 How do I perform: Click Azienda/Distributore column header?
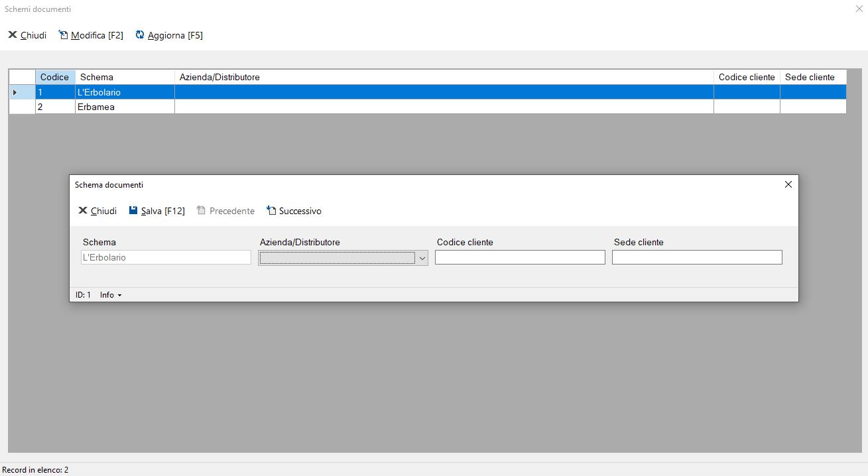tap(444, 77)
